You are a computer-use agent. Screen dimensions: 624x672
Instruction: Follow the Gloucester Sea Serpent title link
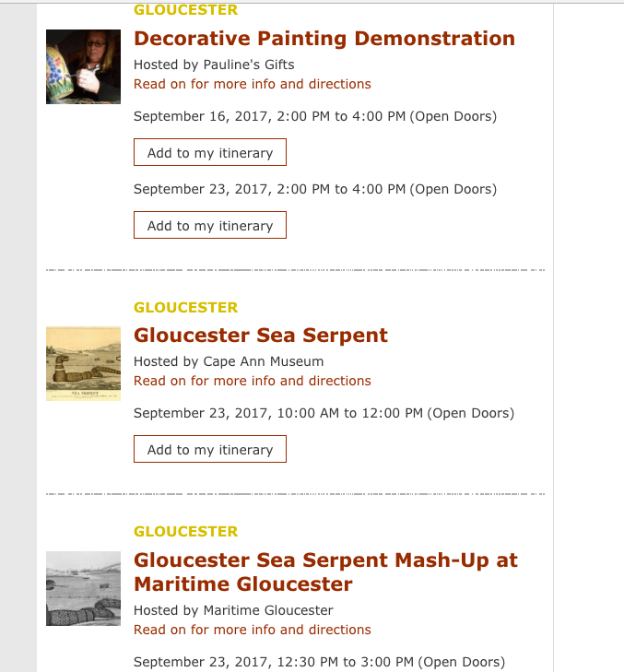click(261, 336)
